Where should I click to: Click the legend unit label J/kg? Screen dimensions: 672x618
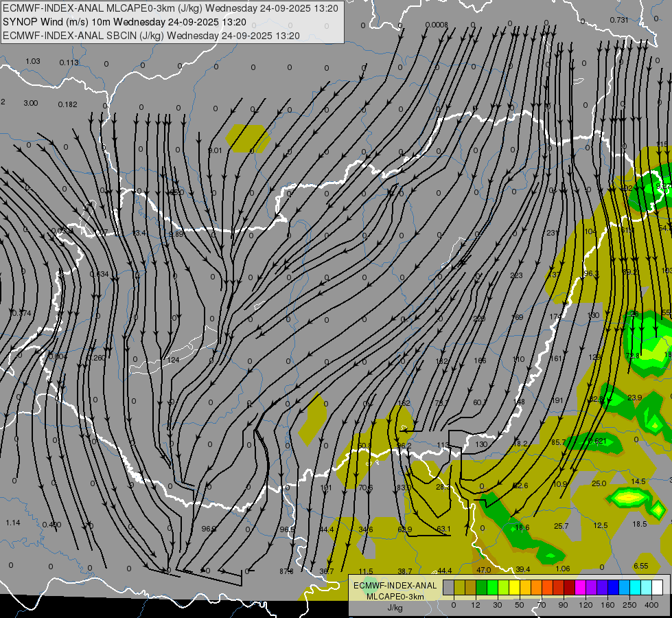pyautogui.click(x=395, y=608)
